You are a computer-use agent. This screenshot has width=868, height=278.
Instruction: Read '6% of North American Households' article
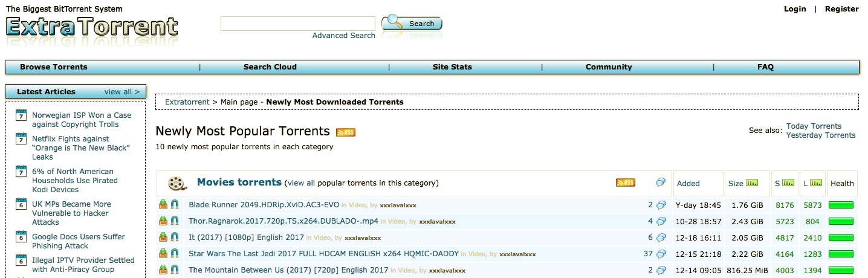click(75, 180)
